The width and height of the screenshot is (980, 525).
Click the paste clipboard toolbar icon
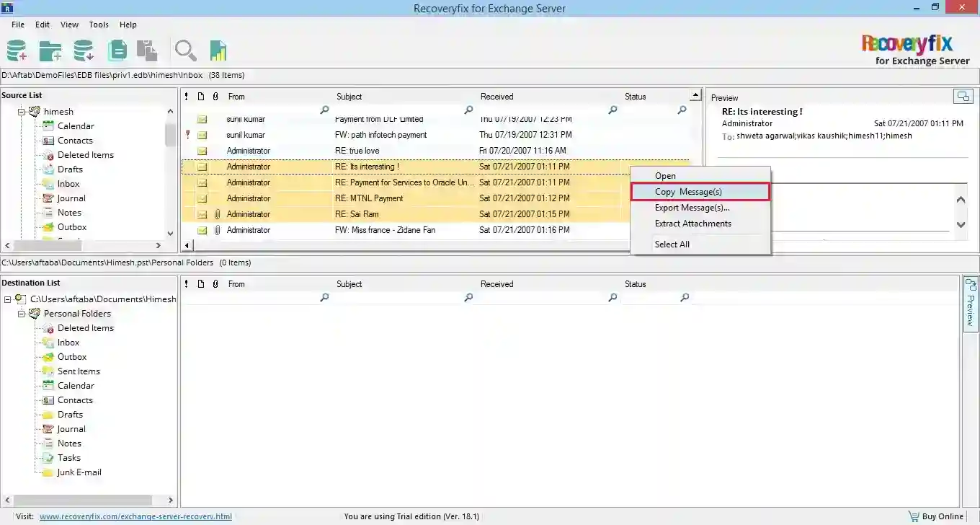(x=147, y=50)
